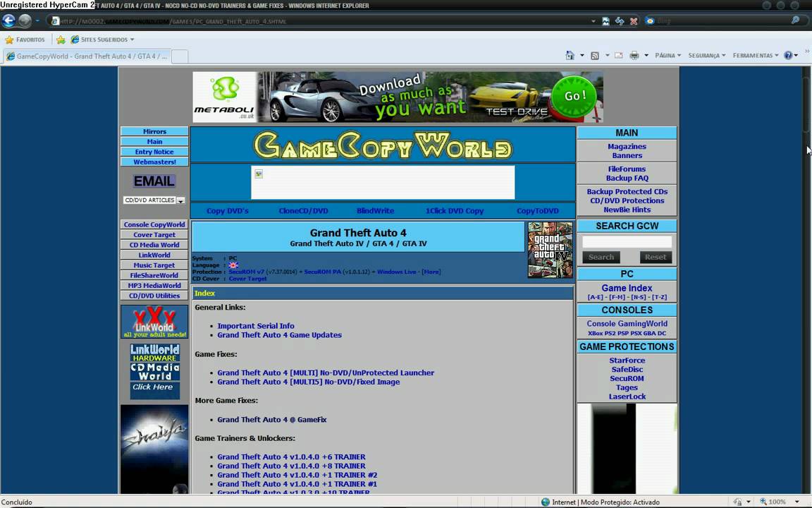Click the search magnifier icon in search box
812x508 pixels.
click(795, 20)
